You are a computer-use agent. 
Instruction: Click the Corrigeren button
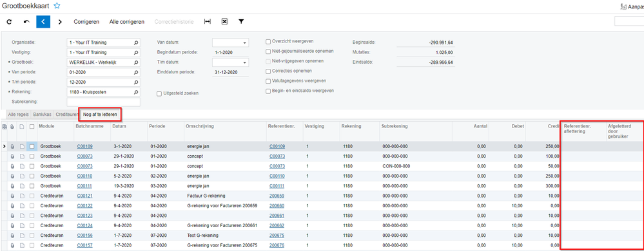(86, 22)
